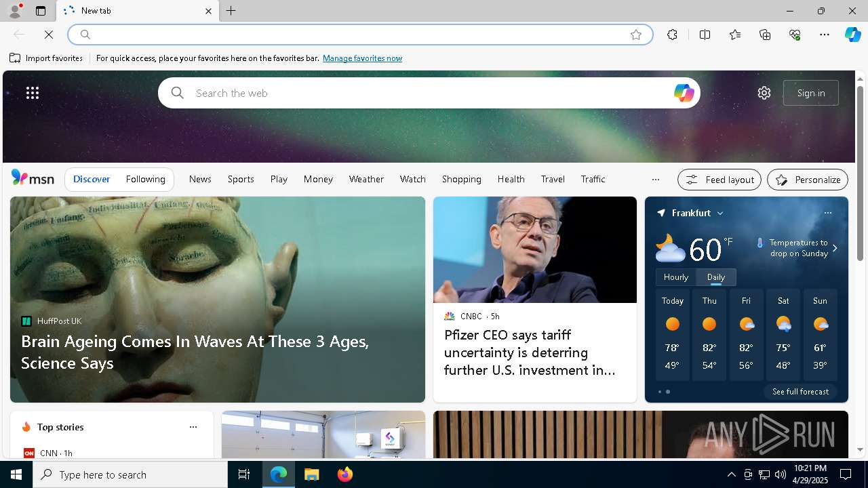This screenshot has height=488, width=868.
Task: Open the Favorites list icon
Action: pyautogui.click(x=735, y=35)
